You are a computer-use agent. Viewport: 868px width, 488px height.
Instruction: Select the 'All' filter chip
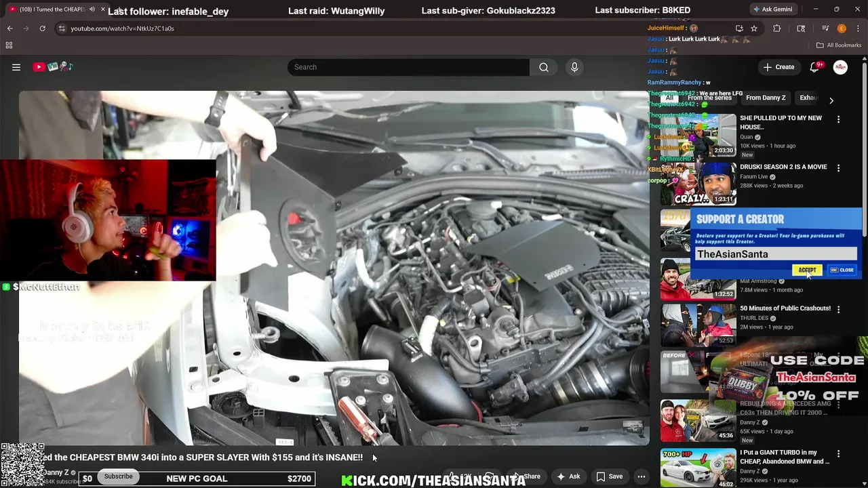click(x=669, y=98)
